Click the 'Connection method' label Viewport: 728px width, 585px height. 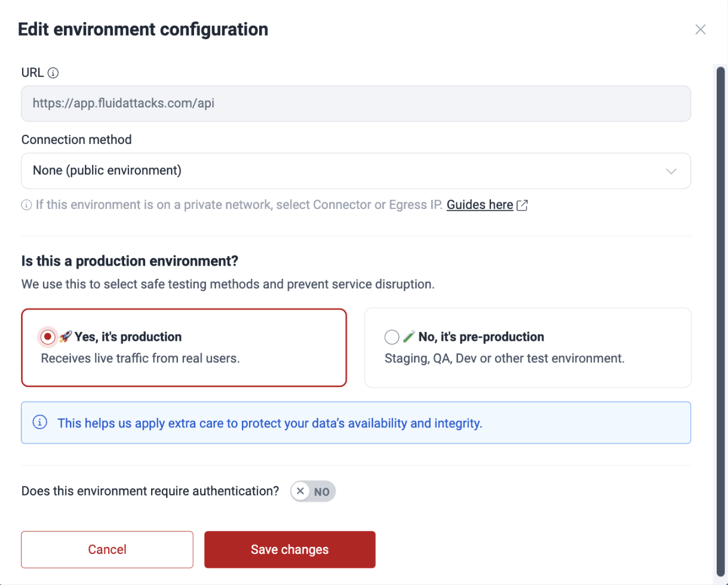pos(76,140)
